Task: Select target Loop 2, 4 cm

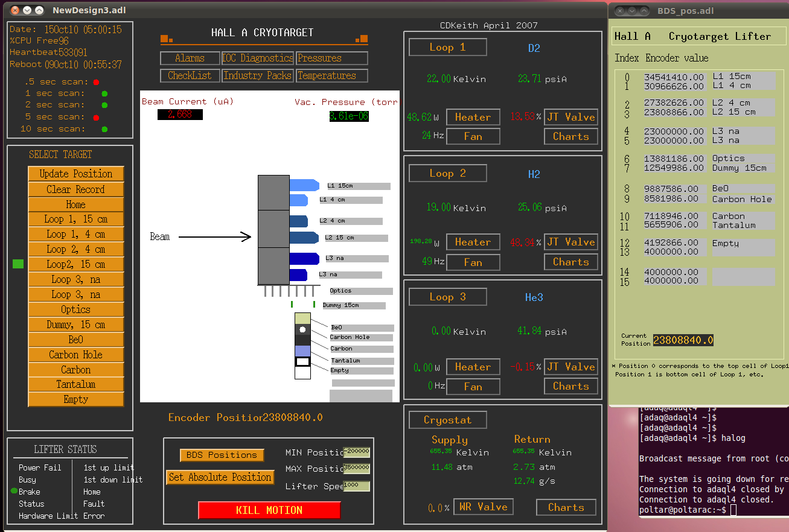Action: pyautogui.click(x=76, y=250)
